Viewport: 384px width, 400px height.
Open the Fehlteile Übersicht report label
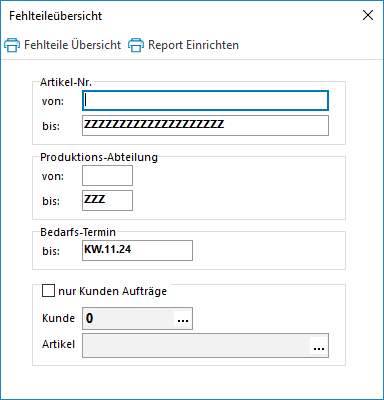coord(72,45)
